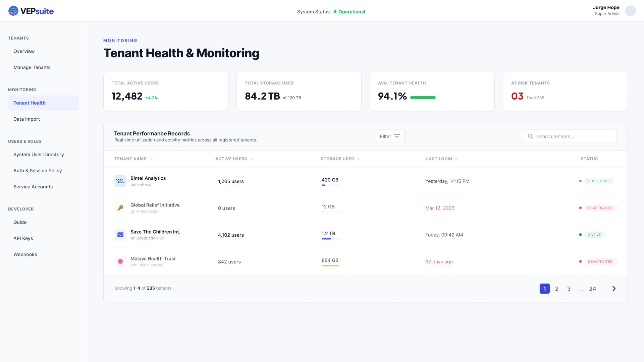Sort by Active Users column chevron
Screen dimensions: 644x362
pyautogui.click(x=252, y=159)
